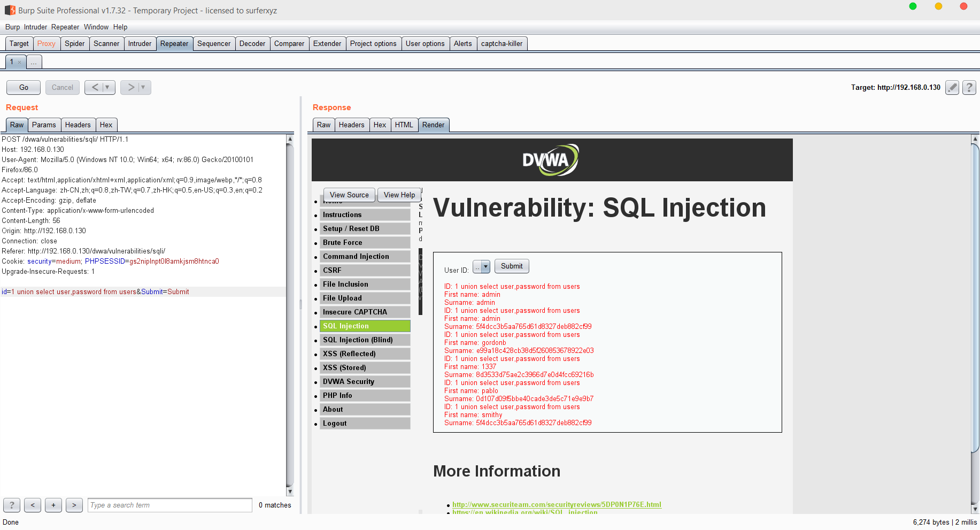Screen dimensions: 980x530
Task: Click the plus search options button
Action: click(53, 505)
